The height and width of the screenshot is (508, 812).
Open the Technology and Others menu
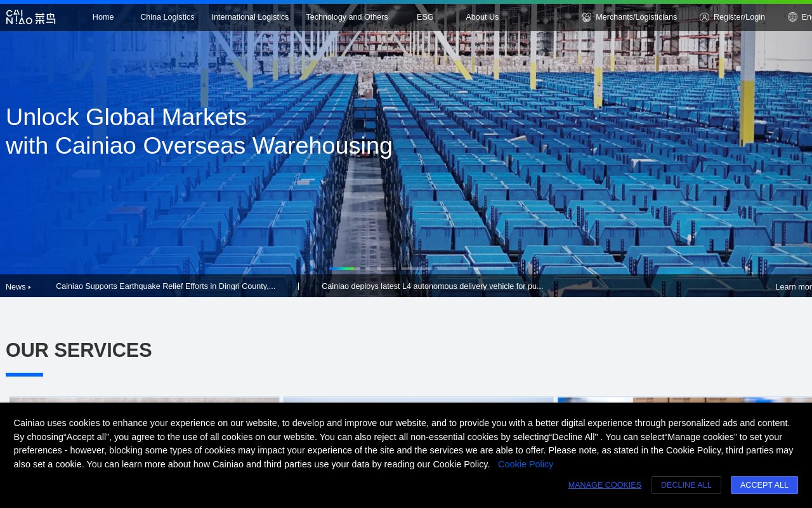[347, 17]
